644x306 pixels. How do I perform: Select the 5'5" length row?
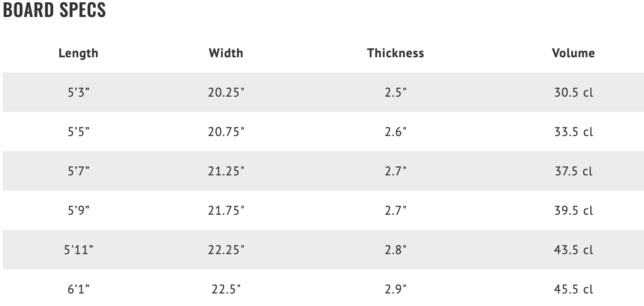coord(323,132)
